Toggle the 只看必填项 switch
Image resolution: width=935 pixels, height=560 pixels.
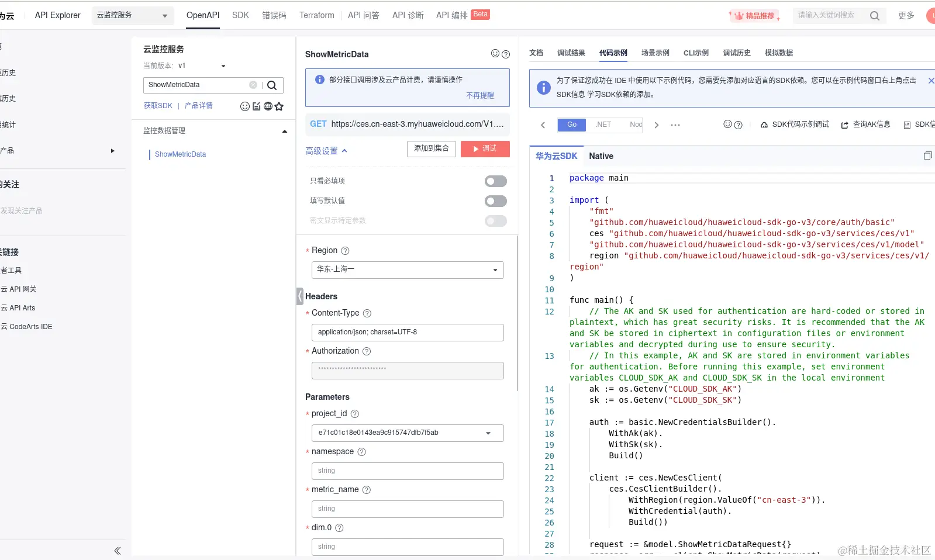(x=496, y=181)
